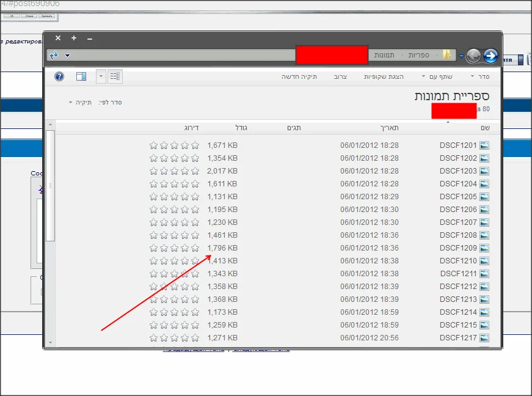Click the help question mark icon

click(x=59, y=76)
